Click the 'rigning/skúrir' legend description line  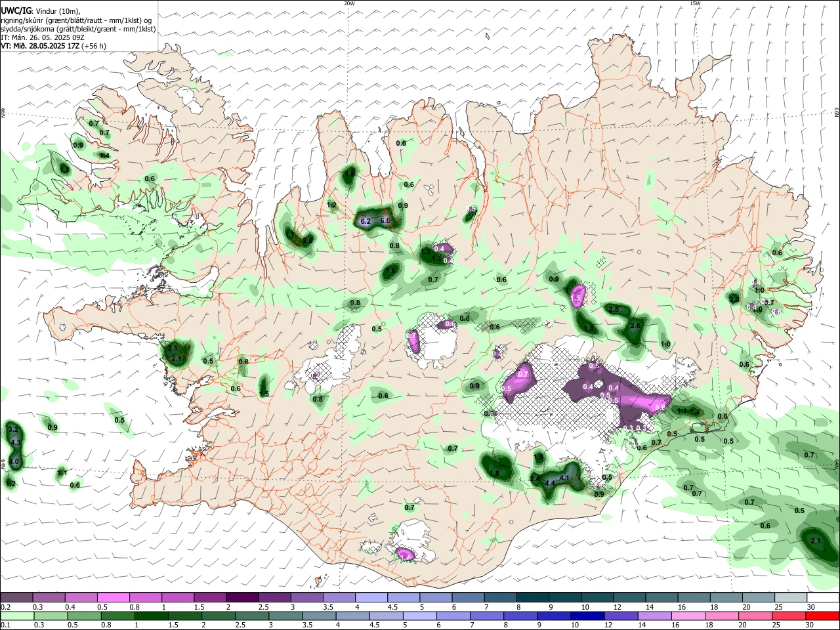click(77, 20)
